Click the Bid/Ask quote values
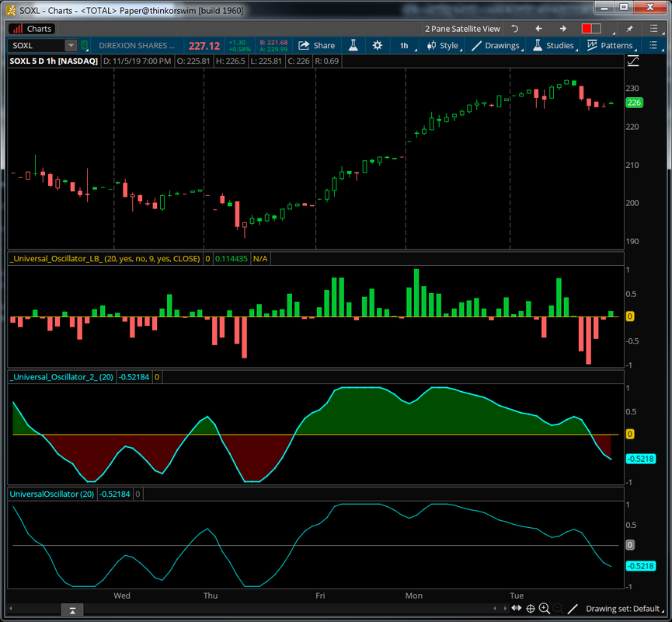672x622 pixels. [273, 45]
